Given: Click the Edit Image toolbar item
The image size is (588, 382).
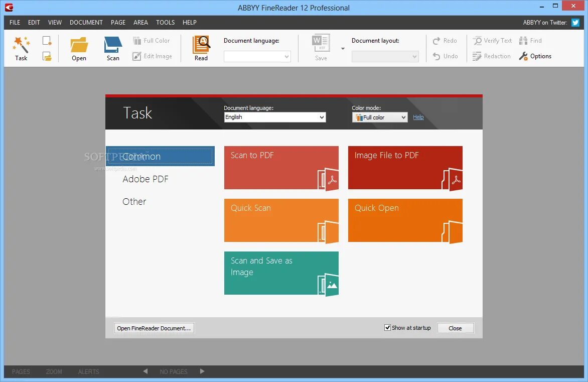Looking at the screenshot, I should [x=153, y=56].
